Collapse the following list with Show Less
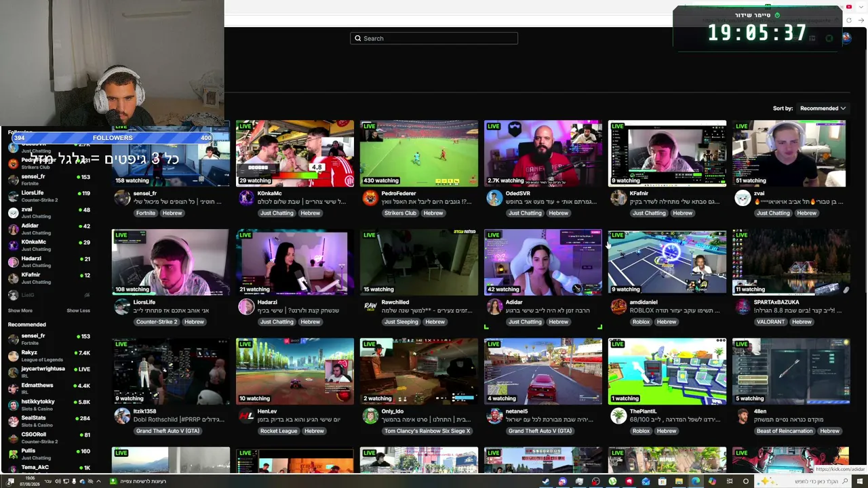868x488 pixels. (78, 310)
